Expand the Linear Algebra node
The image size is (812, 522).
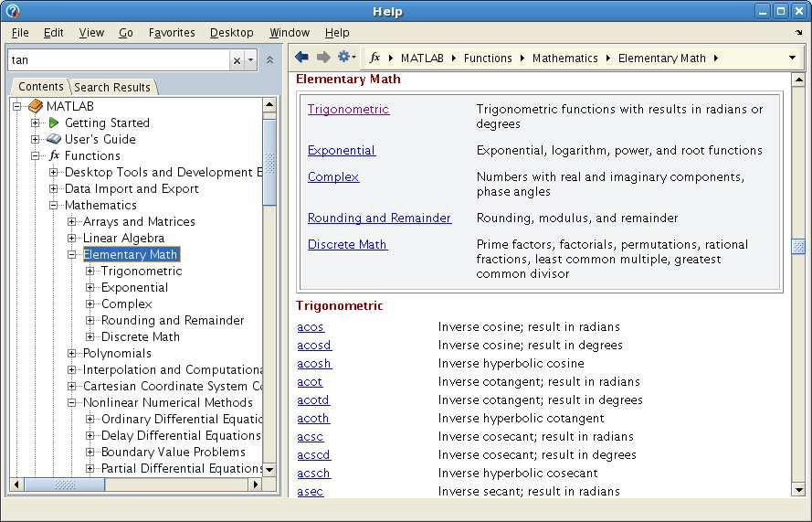(x=72, y=238)
